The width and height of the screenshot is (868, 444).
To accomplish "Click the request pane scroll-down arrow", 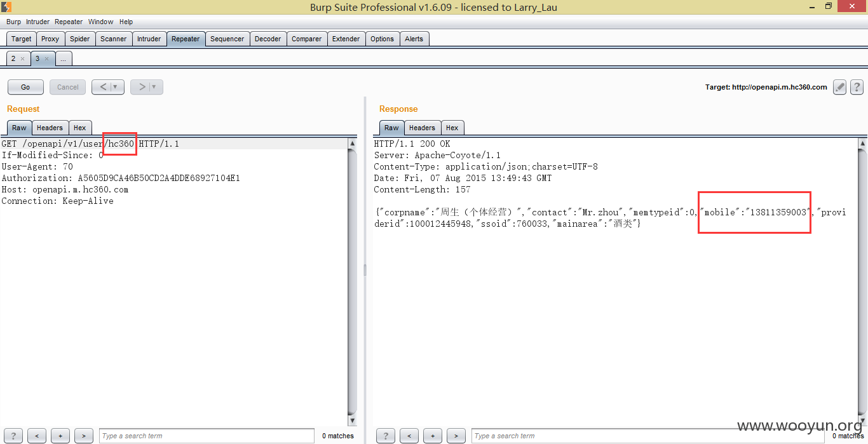I will pyautogui.click(x=353, y=421).
